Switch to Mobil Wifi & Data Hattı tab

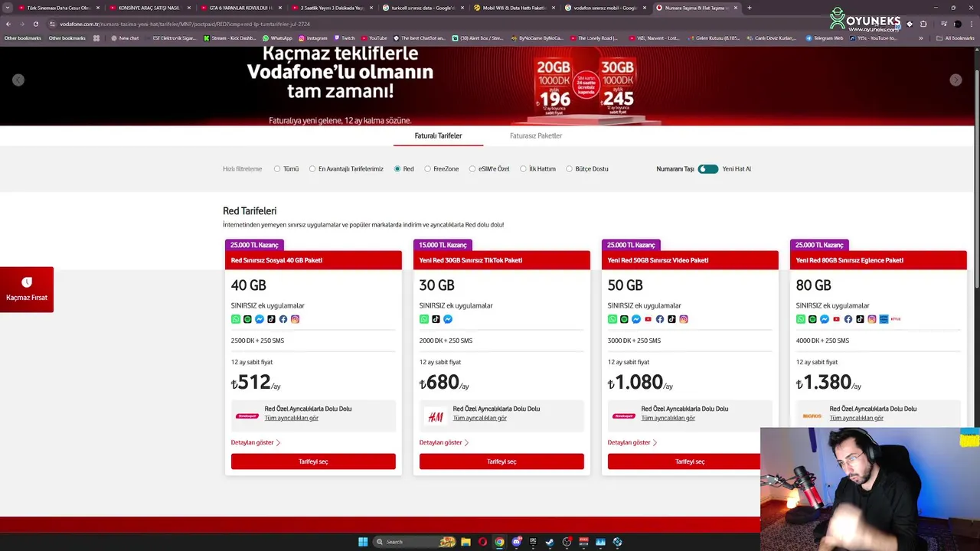pos(514,8)
